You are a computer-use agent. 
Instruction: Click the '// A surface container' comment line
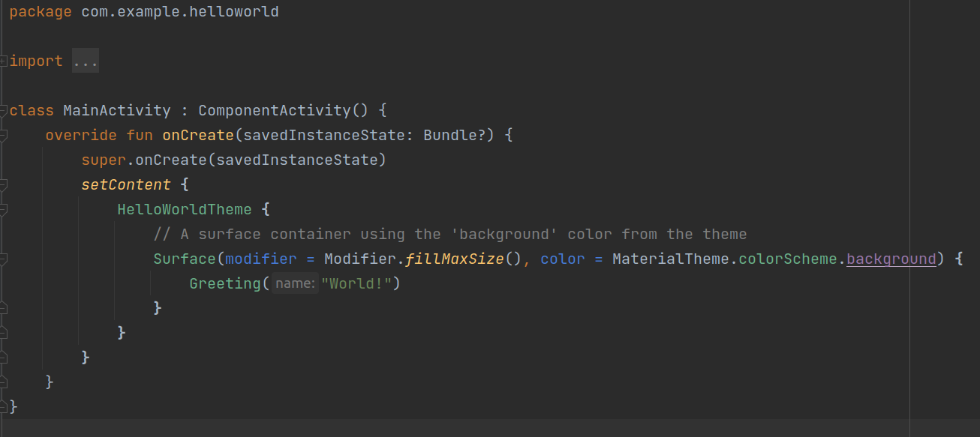[450, 235]
